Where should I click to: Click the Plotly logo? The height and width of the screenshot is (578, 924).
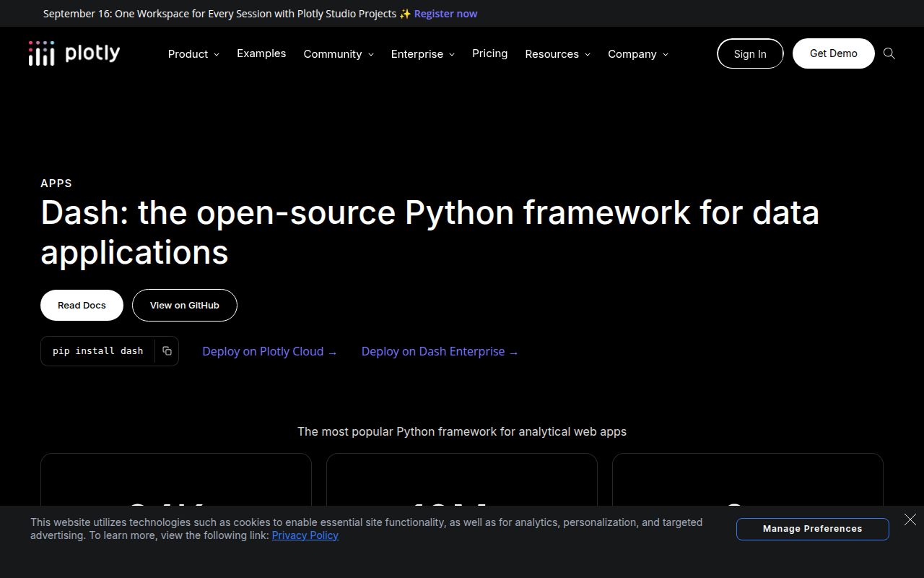coord(74,53)
